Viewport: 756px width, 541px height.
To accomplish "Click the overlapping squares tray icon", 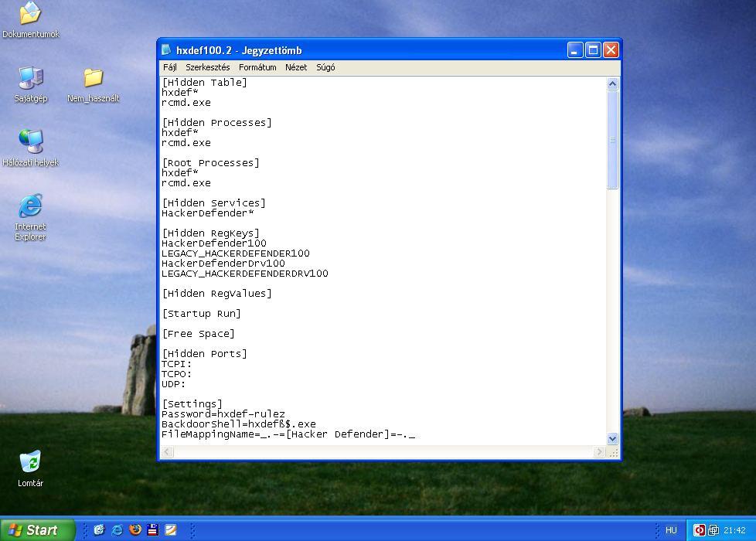I will 713,530.
